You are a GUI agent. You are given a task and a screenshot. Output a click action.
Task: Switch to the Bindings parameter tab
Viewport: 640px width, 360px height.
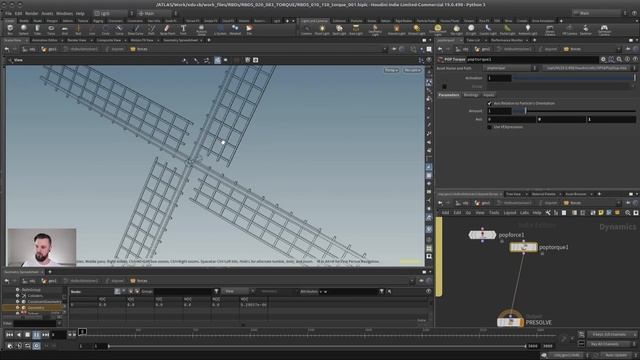coord(471,95)
